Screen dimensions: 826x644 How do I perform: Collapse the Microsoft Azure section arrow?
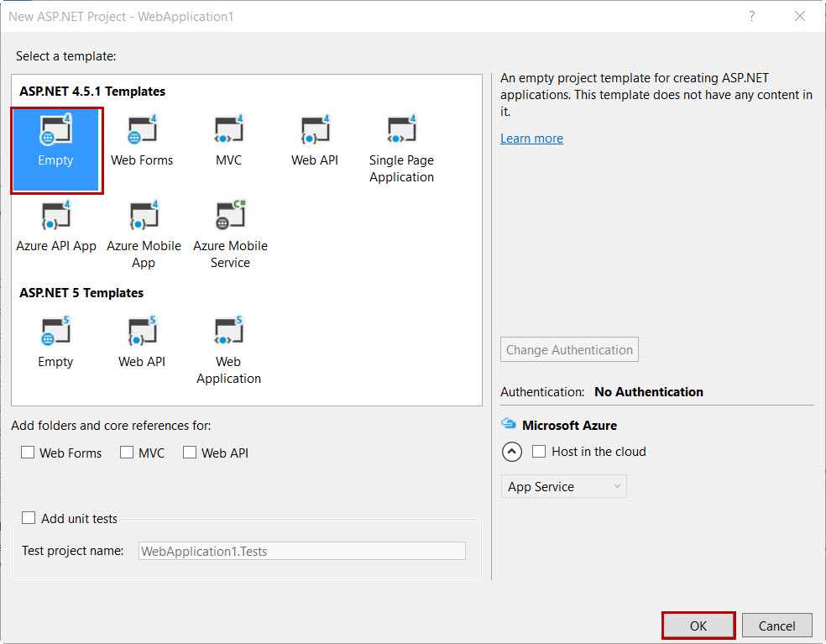512,452
